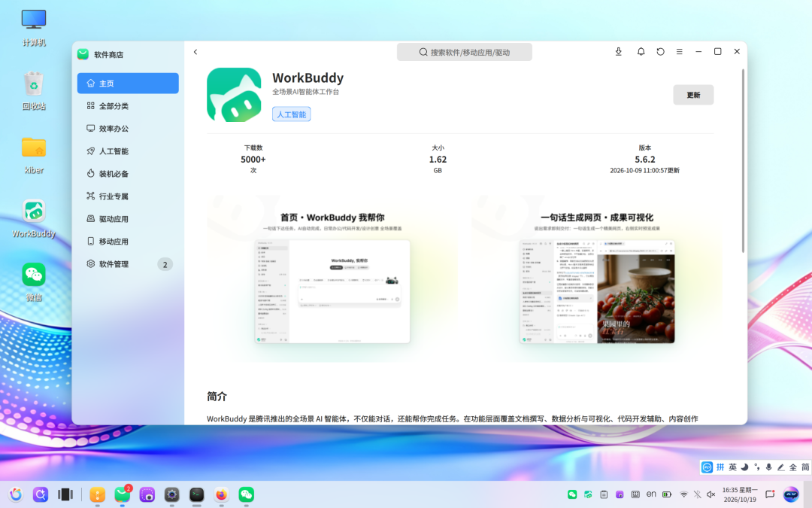The image size is (812, 508).
Task: Focus the 搜索软件/移动应用/驱动 search box
Action: coord(465,52)
